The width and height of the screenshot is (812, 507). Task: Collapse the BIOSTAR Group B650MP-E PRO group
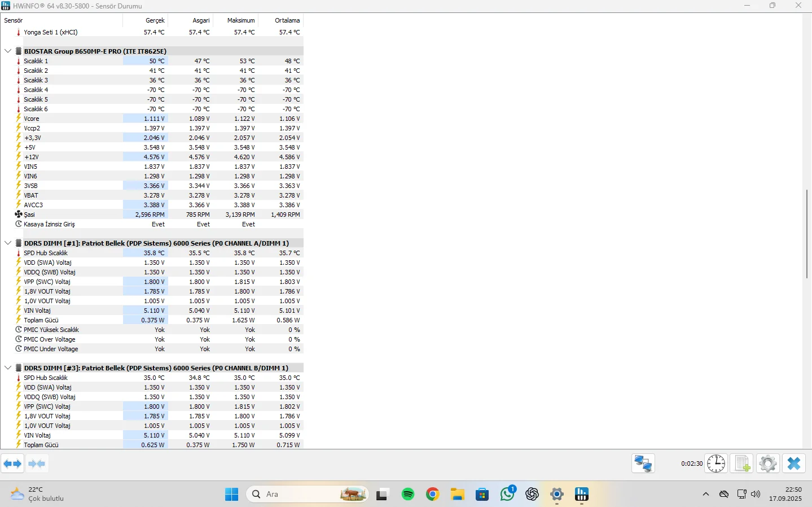click(x=8, y=51)
